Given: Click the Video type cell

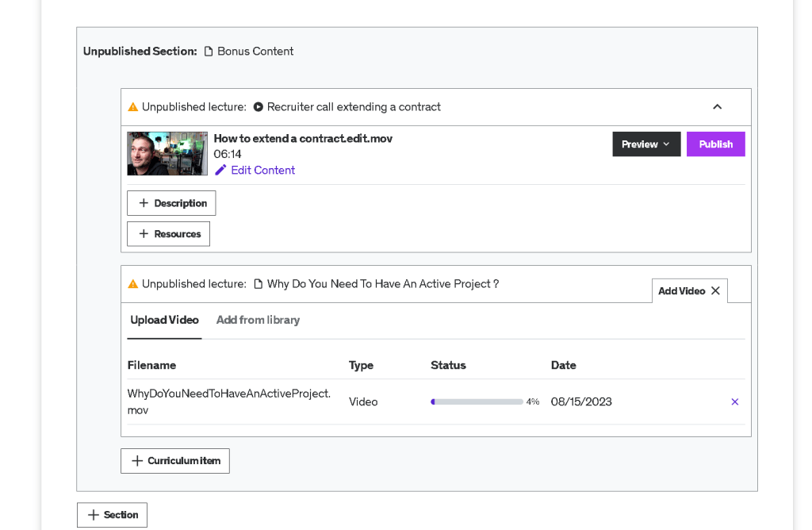Looking at the screenshot, I should coord(363,401).
